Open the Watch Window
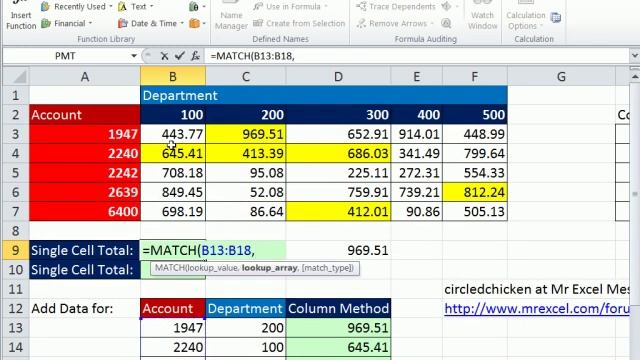This screenshot has height=360, width=640. pos(482,16)
